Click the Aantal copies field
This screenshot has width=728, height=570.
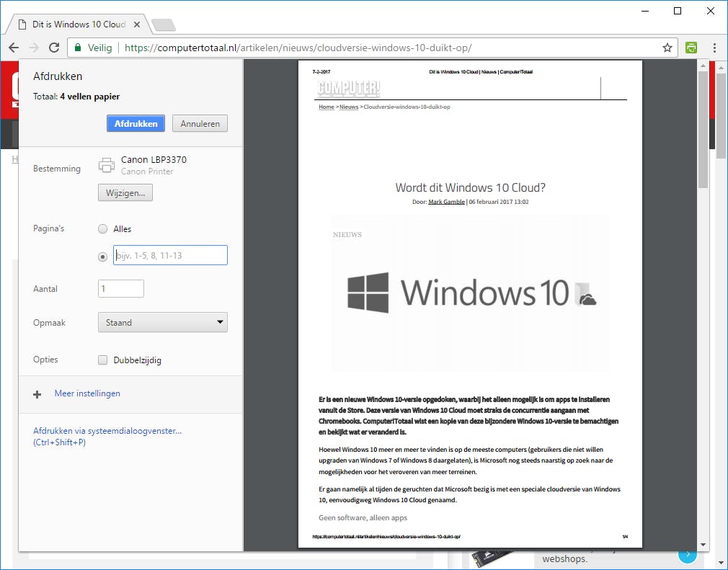pos(120,289)
